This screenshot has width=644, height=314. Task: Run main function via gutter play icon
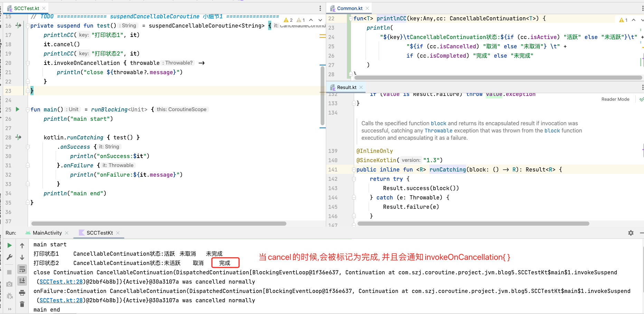coord(18,109)
